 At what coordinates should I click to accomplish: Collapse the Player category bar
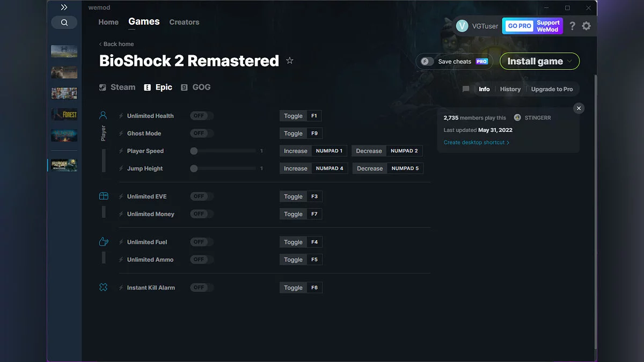click(x=104, y=160)
